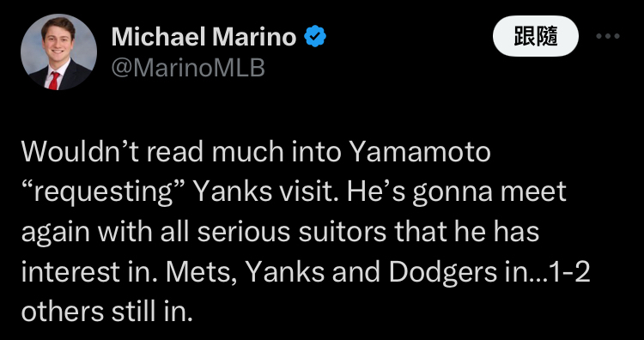Visit the @MarinoMLB handle link
644x340 pixels.
pyautogui.click(x=188, y=68)
